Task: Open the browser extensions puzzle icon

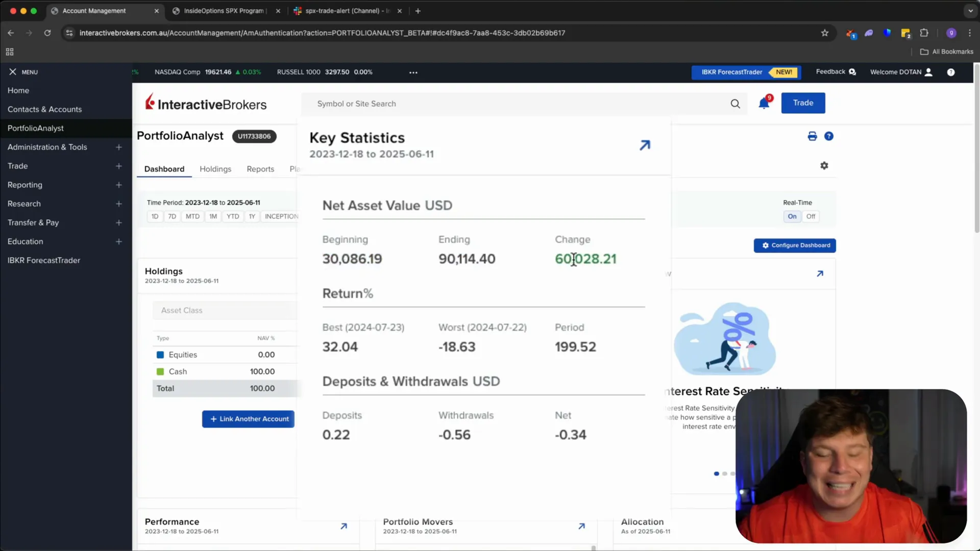Action: [924, 33]
